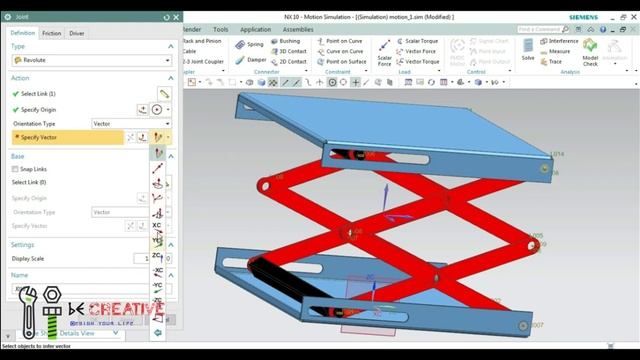Screen dimensions: 640x360
Task: Expand the Connector group options arrow
Action: (306, 71)
